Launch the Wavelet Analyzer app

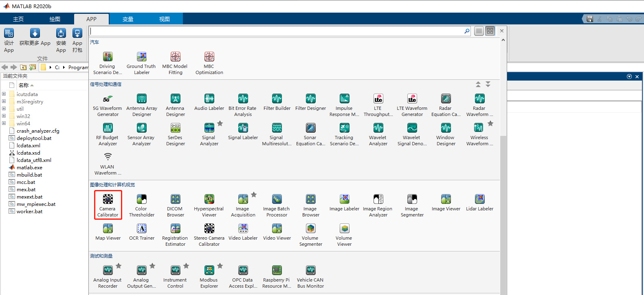tap(378, 134)
